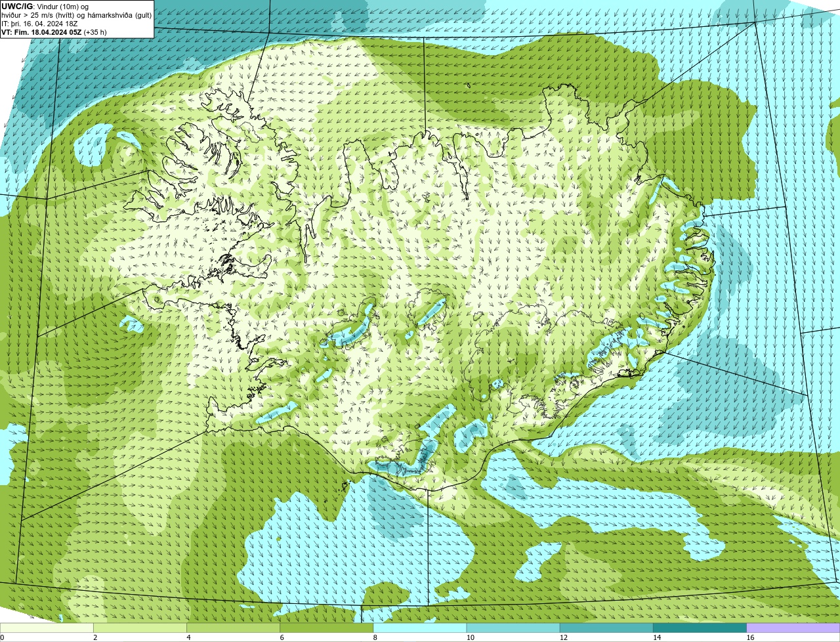Click the 8–10 m/s light cyan legend swatch
Viewport: 840px width, 642px height.
tap(420, 628)
